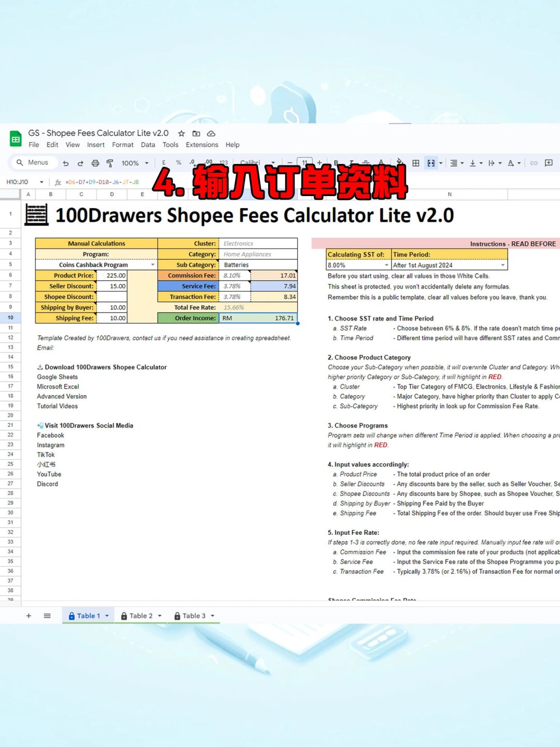Open the Data menu
Screen dimensions: 560x747
coord(148,145)
